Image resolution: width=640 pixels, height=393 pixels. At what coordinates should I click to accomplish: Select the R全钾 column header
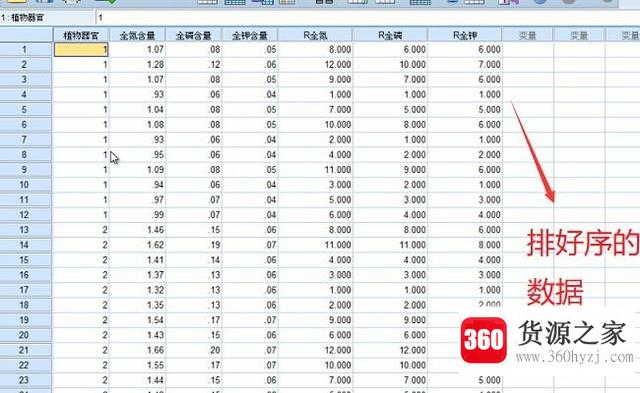click(465, 36)
